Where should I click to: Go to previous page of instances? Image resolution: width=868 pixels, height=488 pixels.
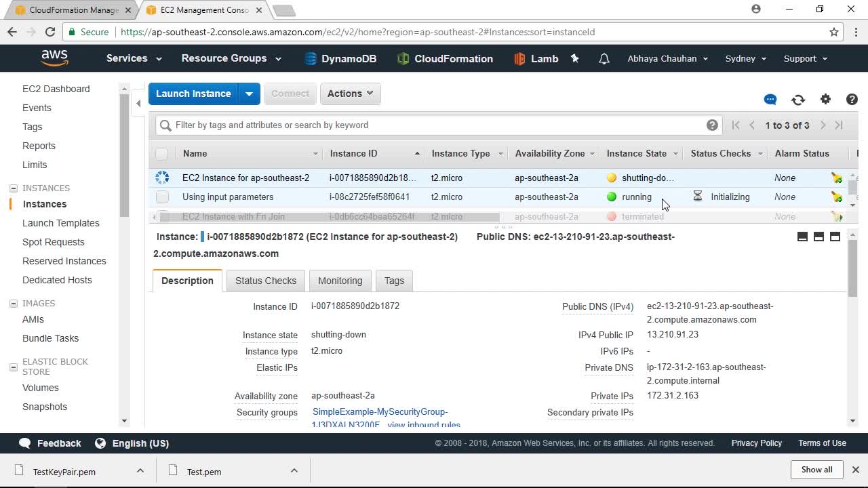(752, 125)
